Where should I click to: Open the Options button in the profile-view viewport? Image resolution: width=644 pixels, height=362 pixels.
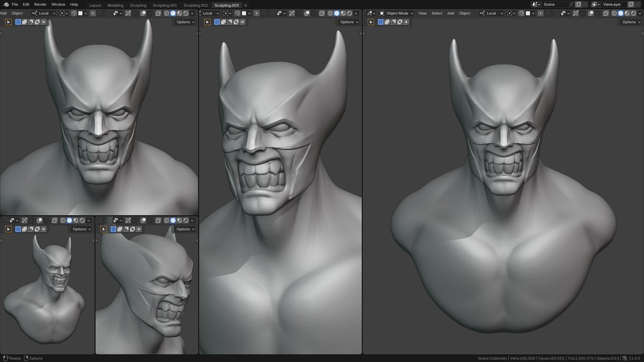coord(185,229)
